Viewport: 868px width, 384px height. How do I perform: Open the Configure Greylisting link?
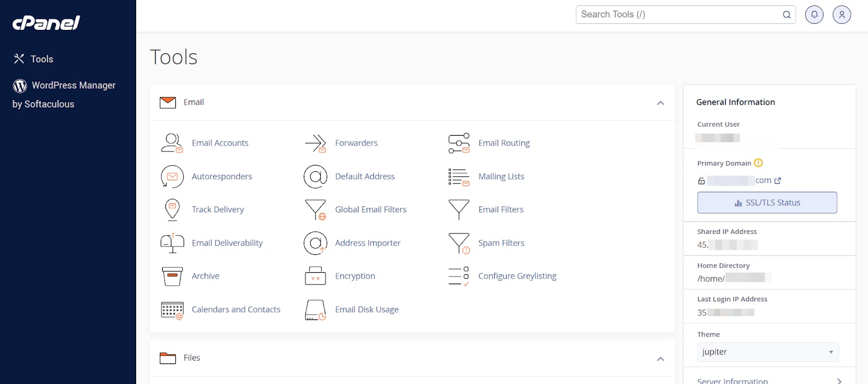517,276
